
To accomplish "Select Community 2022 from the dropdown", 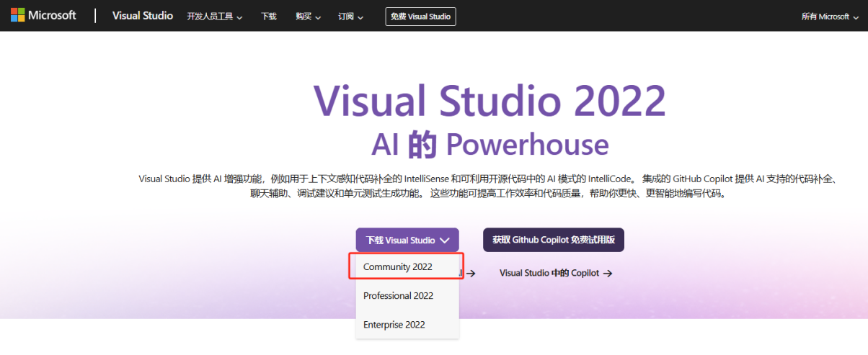I will [x=407, y=266].
